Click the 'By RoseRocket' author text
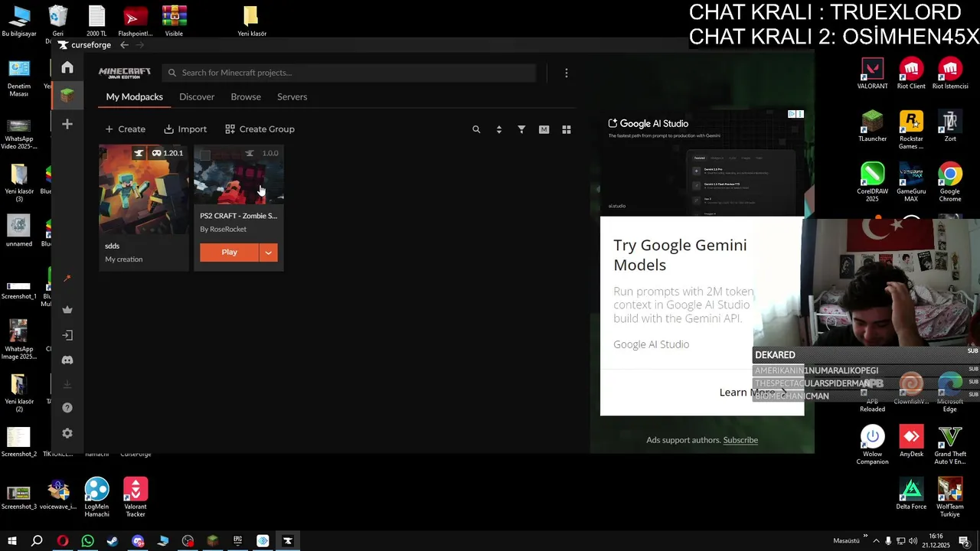Image resolution: width=980 pixels, height=551 pixels. pyautogui.click(x=224, y=230)
